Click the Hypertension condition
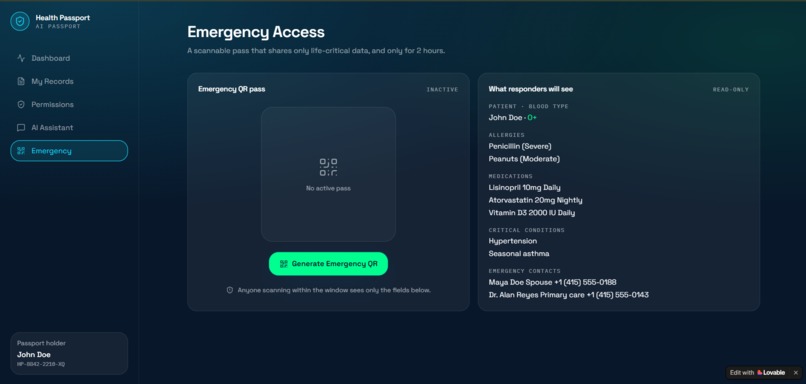 [x=512, y=241]
